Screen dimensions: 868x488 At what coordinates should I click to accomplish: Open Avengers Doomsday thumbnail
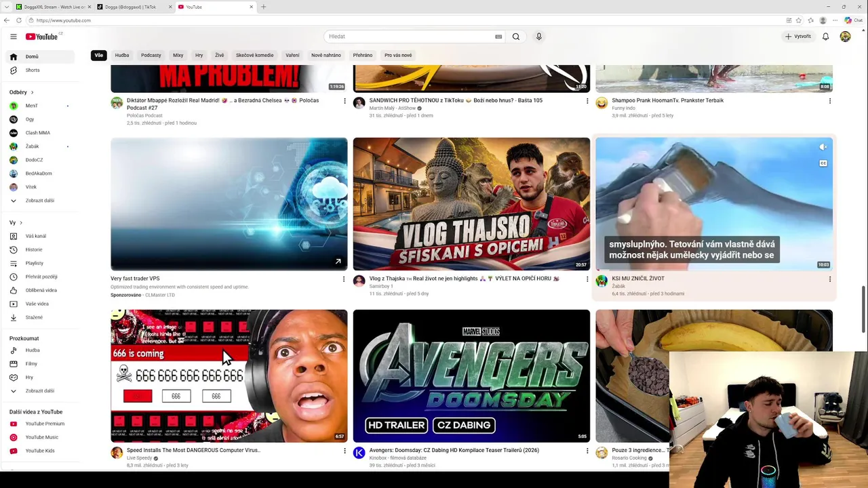click(471, 376)
